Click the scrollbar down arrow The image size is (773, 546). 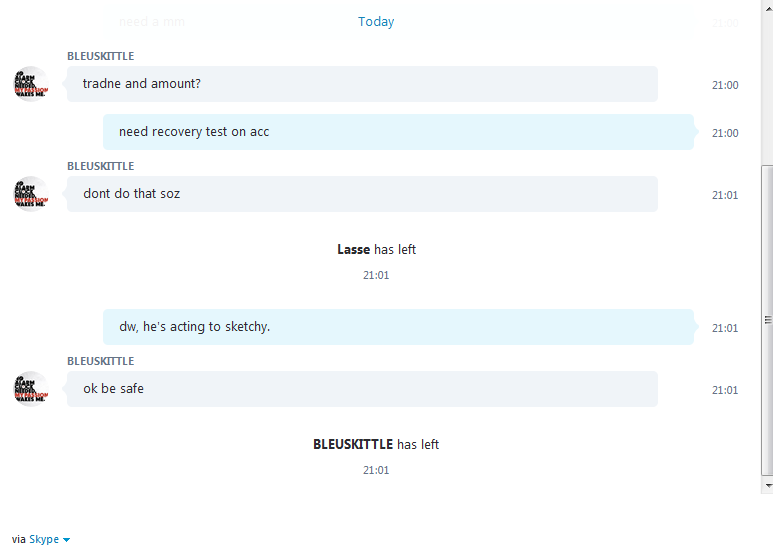coord(768,485)
